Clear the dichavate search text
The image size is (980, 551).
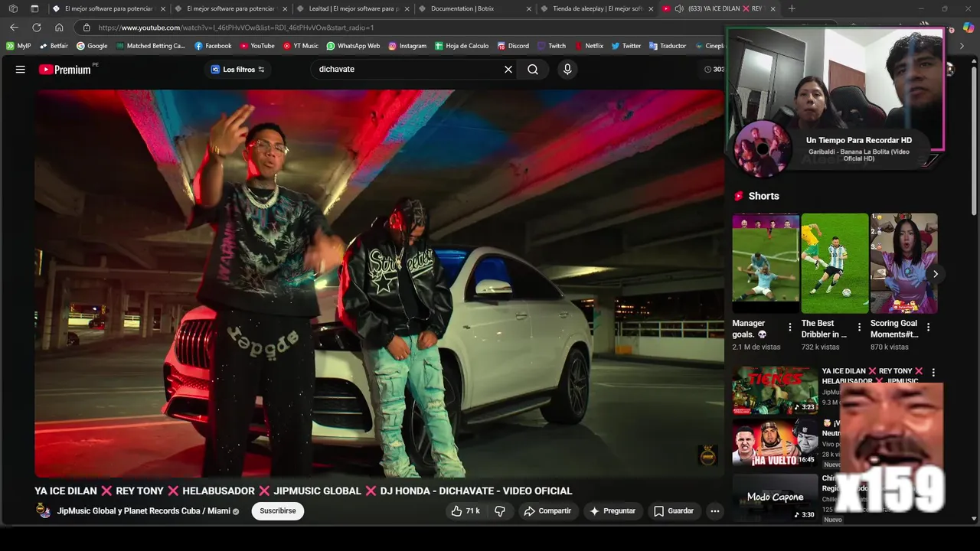point(508,70)
